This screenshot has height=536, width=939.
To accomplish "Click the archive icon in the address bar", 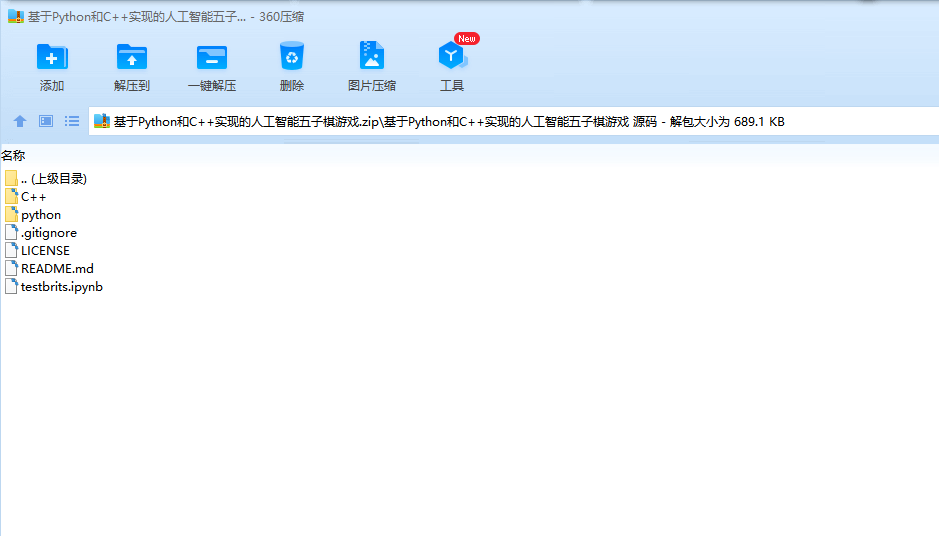I will coord(102,122).
